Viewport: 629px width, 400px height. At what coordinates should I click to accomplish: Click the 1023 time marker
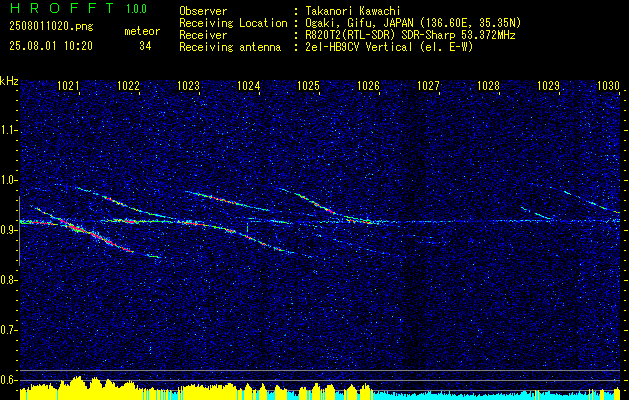pyautogui.click(x=188, y=85)
